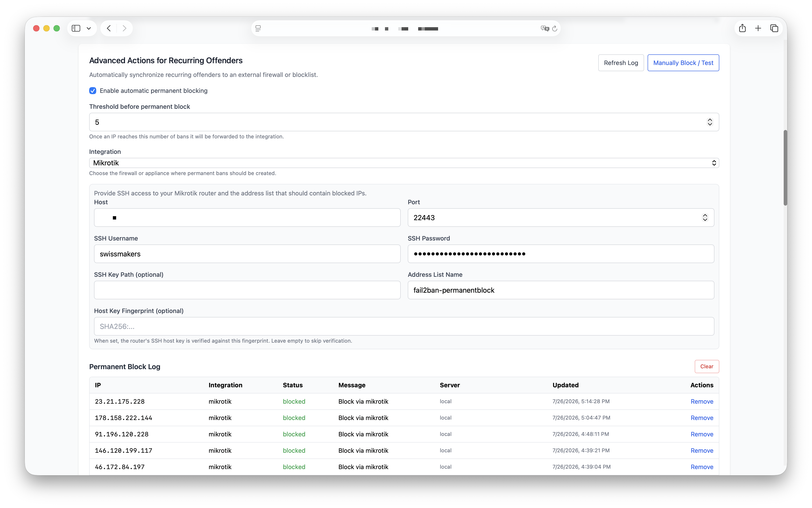Adjust the threshold stepper arrows

tap(710, 122)
